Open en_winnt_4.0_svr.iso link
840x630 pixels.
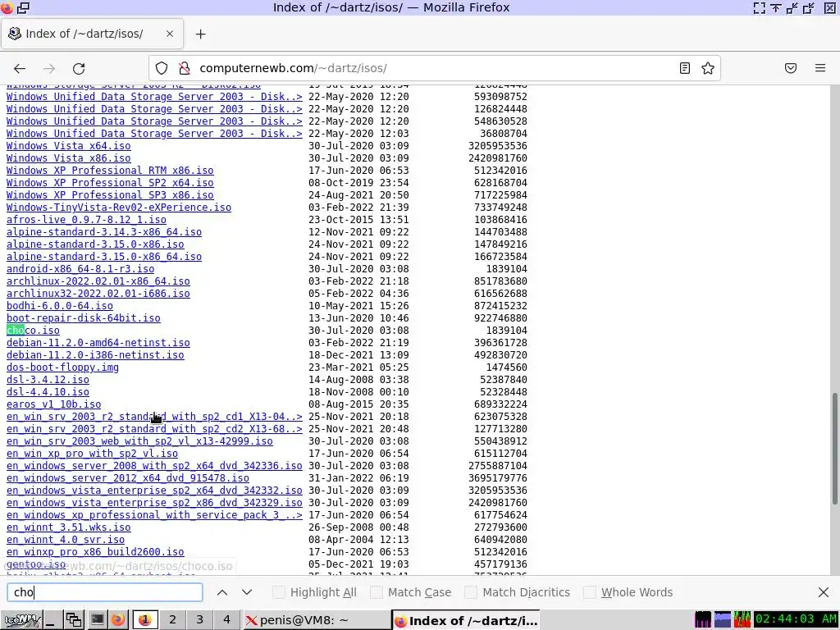[x=66, y=540]
